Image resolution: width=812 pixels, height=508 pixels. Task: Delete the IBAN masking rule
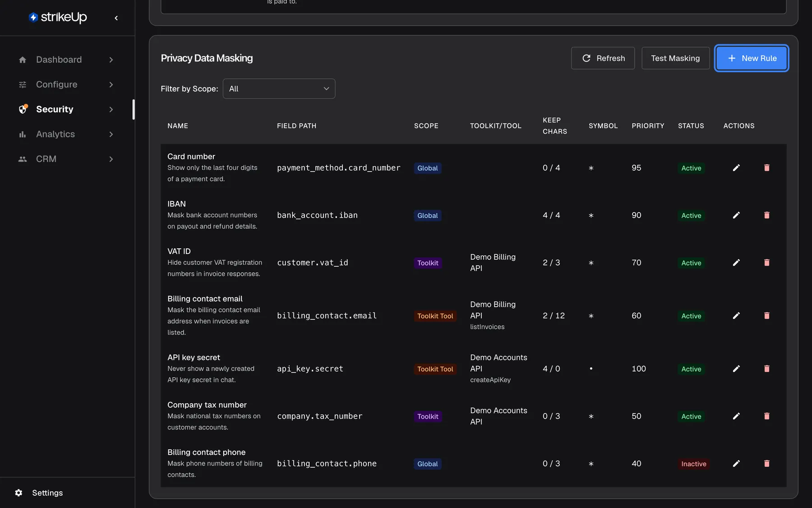766,215
